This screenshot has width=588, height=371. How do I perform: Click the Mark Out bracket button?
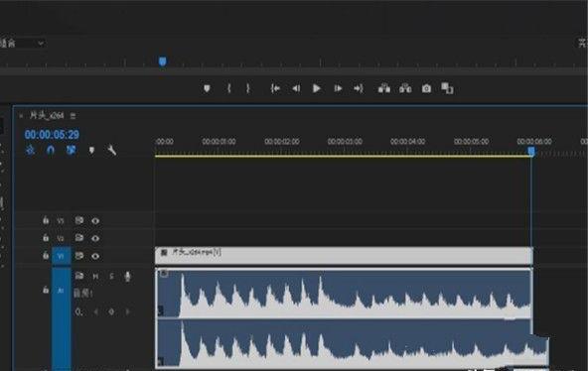click(x=248, y=88)
